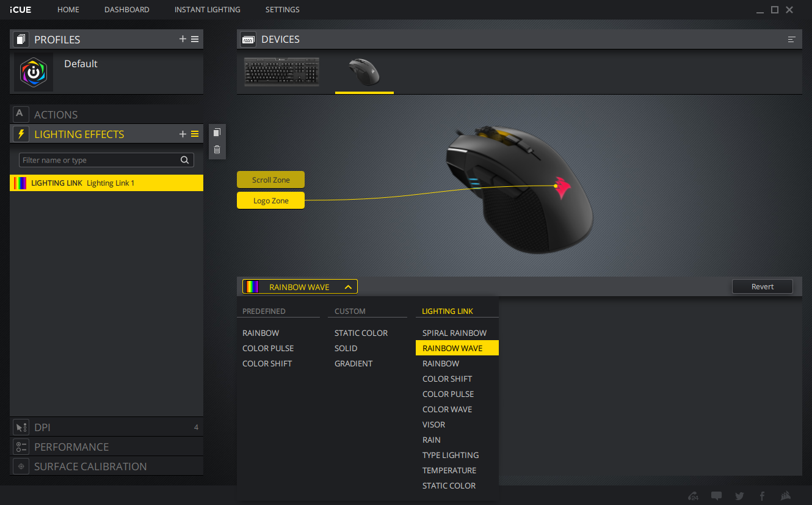Click the Actions 'A' icon
The width and height of the screenshot is (812, 505).
(20, 114)
